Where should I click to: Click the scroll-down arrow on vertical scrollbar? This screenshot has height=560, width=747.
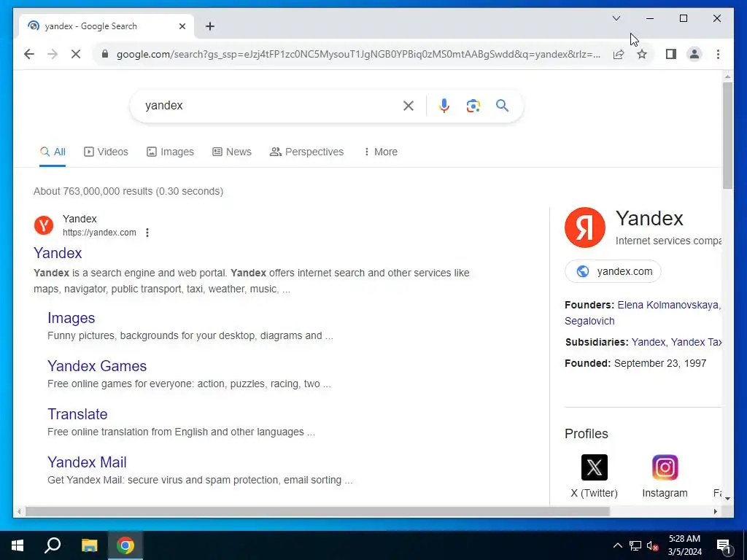(727, 499)
